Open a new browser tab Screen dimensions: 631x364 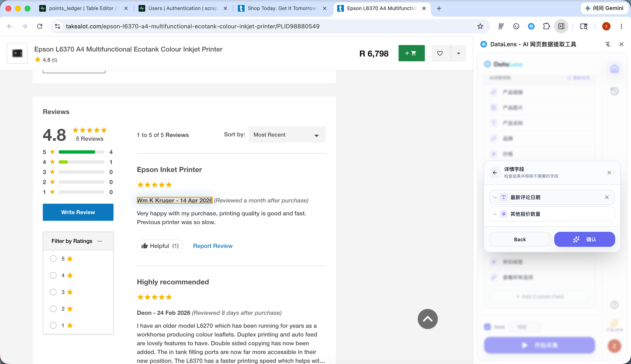(x=439, y=8)
